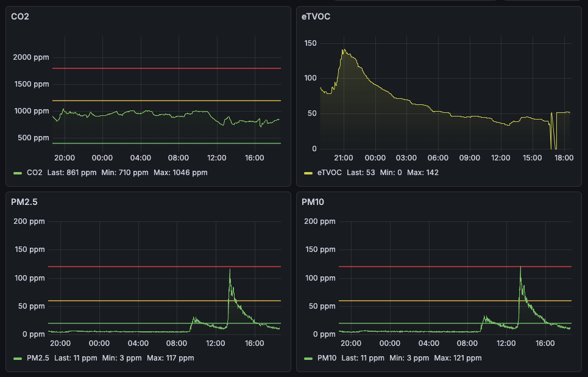Click the red threshold line in PM10 chart
588x377 pixels.
tap(427, 267)
